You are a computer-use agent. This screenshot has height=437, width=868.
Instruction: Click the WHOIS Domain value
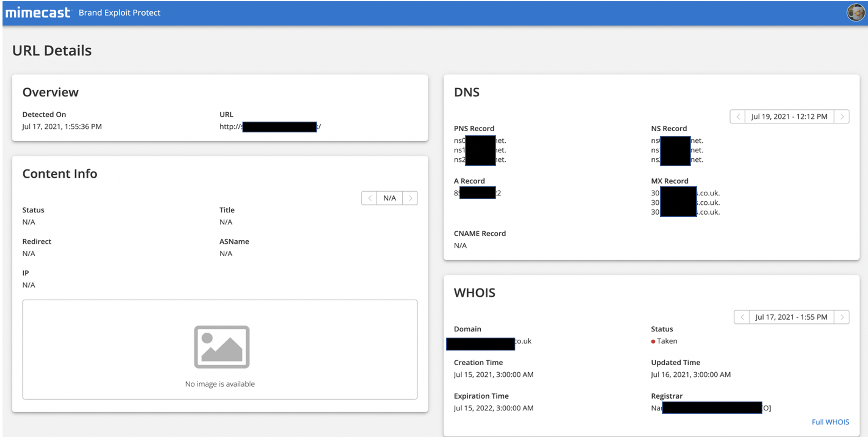coord(489,342)
